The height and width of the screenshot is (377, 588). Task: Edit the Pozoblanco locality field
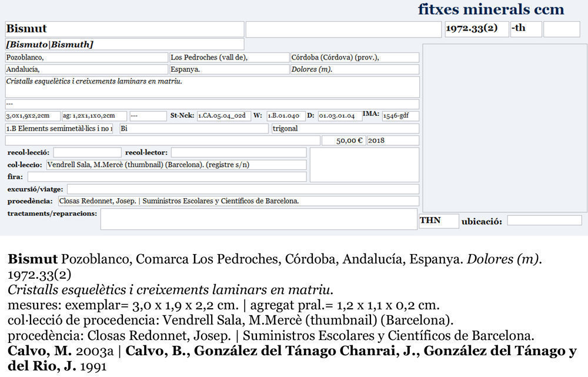(x=86, y=58)
